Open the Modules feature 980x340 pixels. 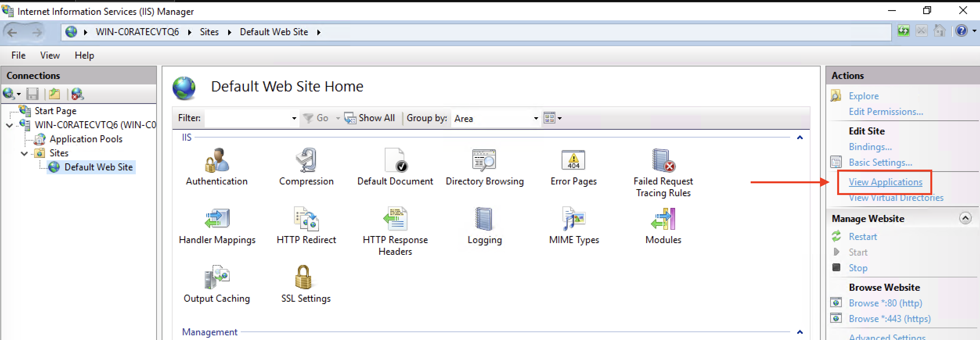[x=663, y=226]
